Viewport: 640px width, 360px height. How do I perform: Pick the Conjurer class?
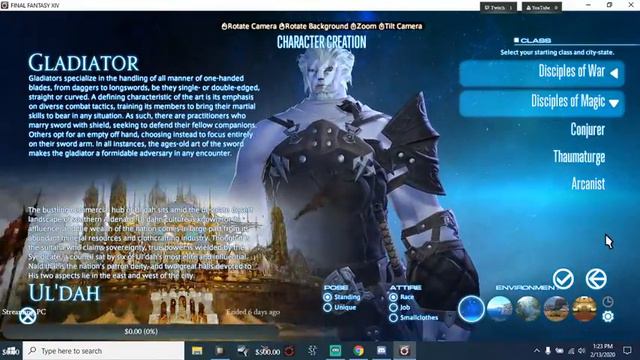pyautogui.click(x=587, y=130)
